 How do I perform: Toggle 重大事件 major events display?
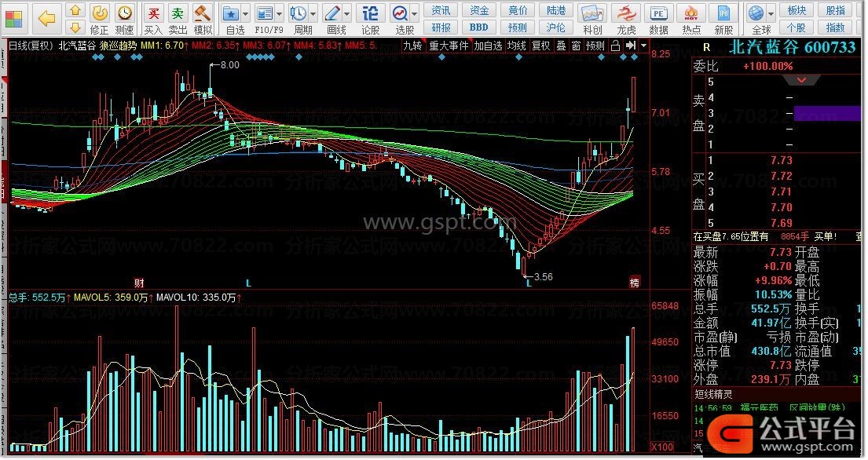pyautogui.click(x=449, y=46)
